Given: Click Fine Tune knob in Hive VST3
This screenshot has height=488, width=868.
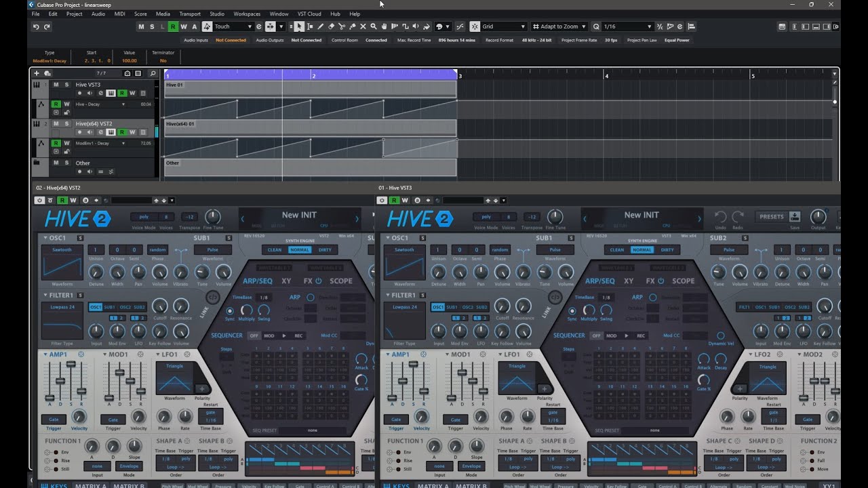Looking at the screenshot, I should [555, 217].
